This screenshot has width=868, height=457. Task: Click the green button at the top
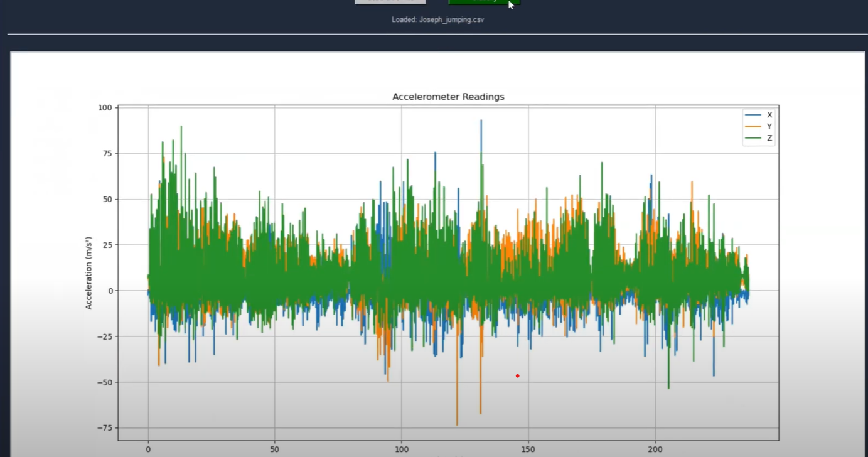(484, 2)
